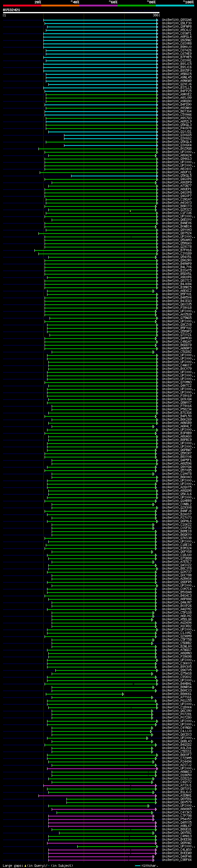Click the cyan ~100% identity legend segment
This screenshot has width=197, height=868.
pyautogui.click(x=175, y=6)
